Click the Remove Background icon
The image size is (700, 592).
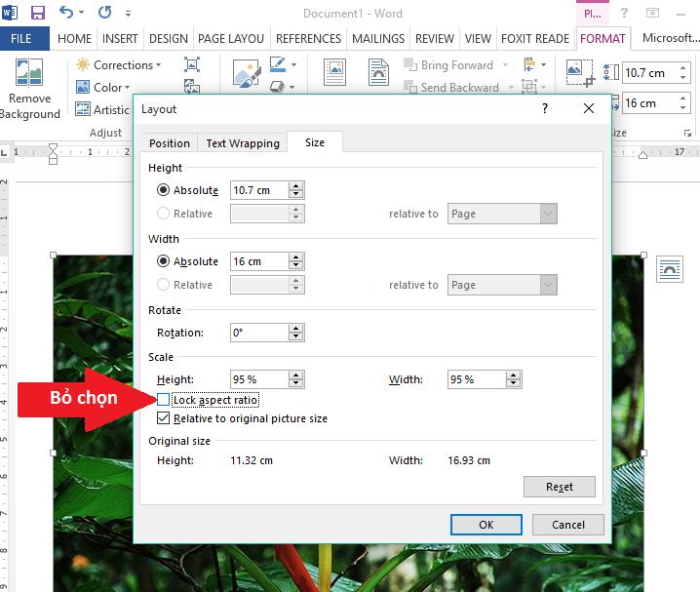29,71
